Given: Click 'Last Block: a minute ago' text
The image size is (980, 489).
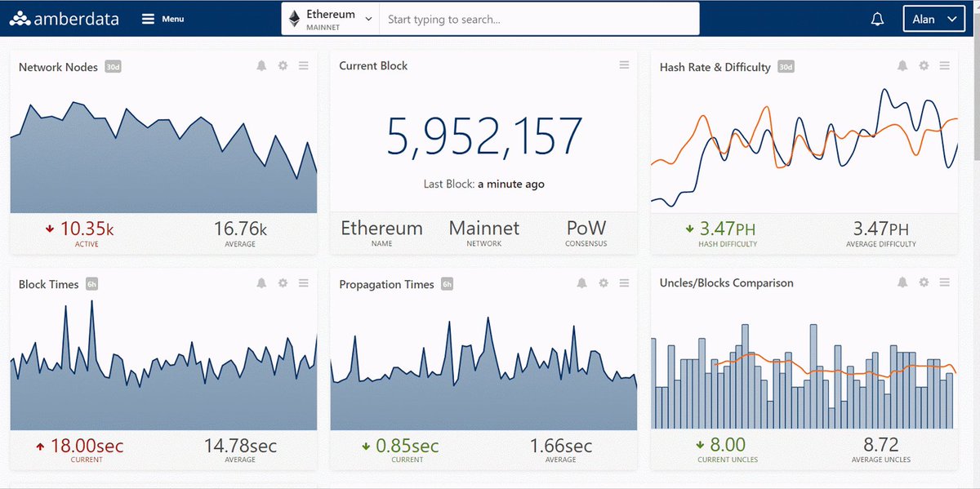Looking at the screenshot, I should tap(484, 184).
